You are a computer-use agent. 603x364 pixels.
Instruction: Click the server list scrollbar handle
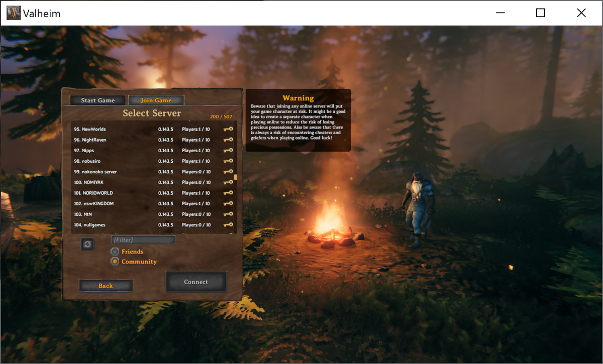click(236, 177)
